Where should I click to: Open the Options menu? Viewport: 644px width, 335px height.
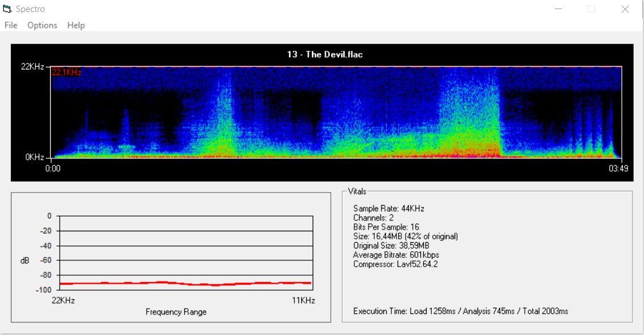pyautogui.click(x=42, y=26)
